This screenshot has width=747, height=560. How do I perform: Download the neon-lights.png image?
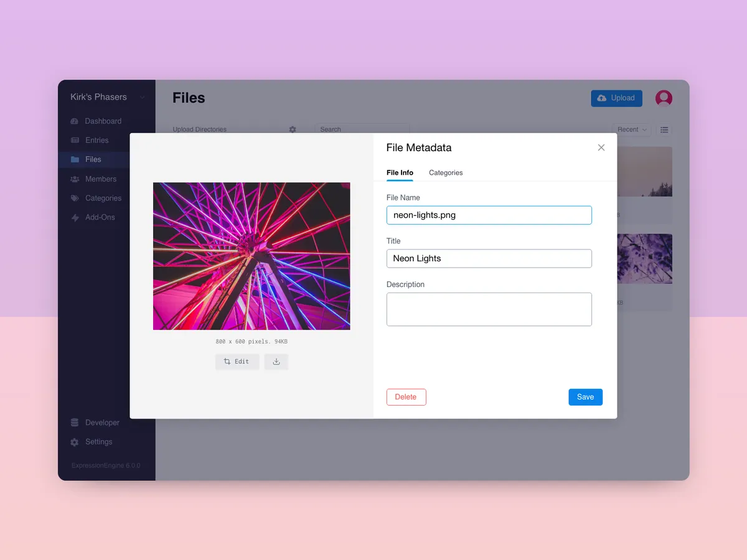point(276,362)
